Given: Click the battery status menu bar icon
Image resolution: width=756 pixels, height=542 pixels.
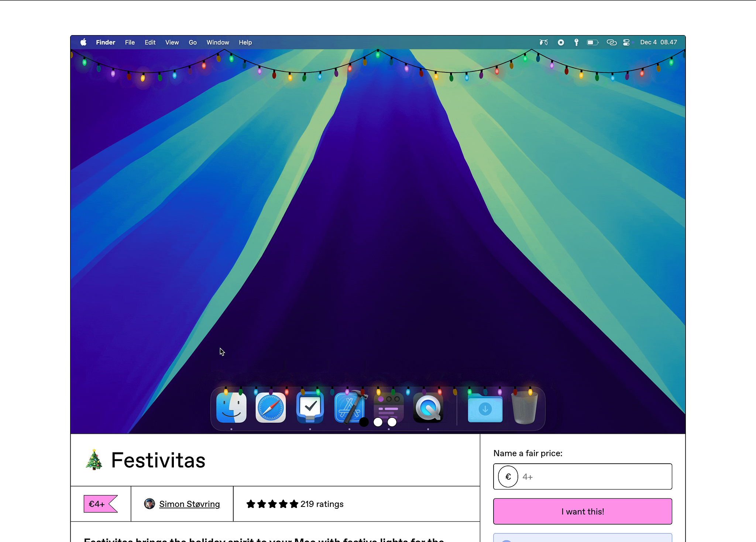Looking at the screenshot, I should (x=592, y=42).
